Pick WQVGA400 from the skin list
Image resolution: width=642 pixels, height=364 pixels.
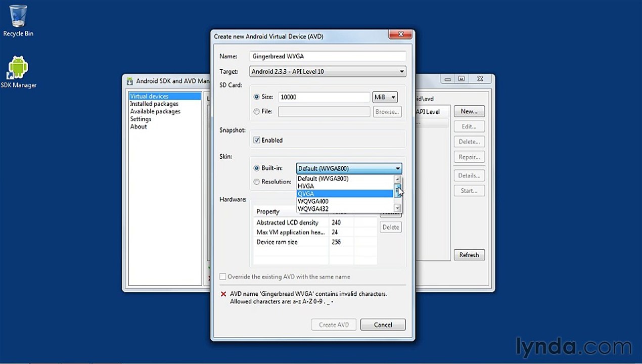point(345,201)
